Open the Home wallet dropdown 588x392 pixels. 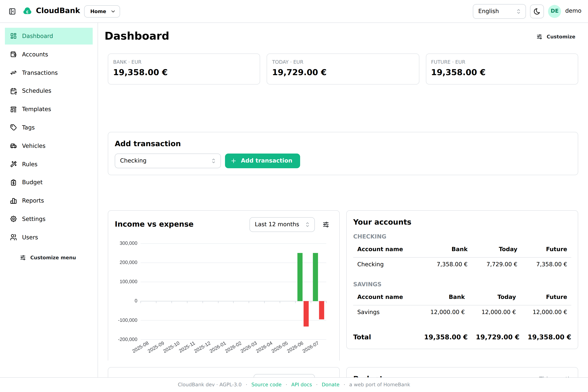click(102, 11)
